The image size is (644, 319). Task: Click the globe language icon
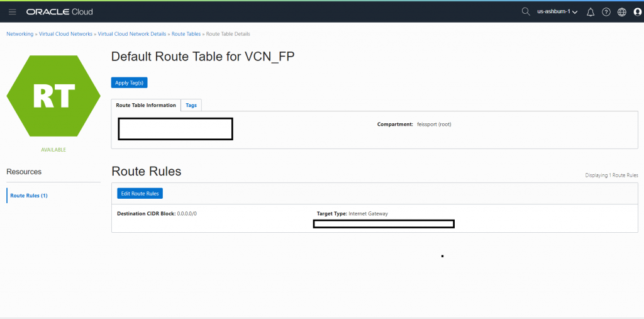pyautogui.click(x=622, y=12)
